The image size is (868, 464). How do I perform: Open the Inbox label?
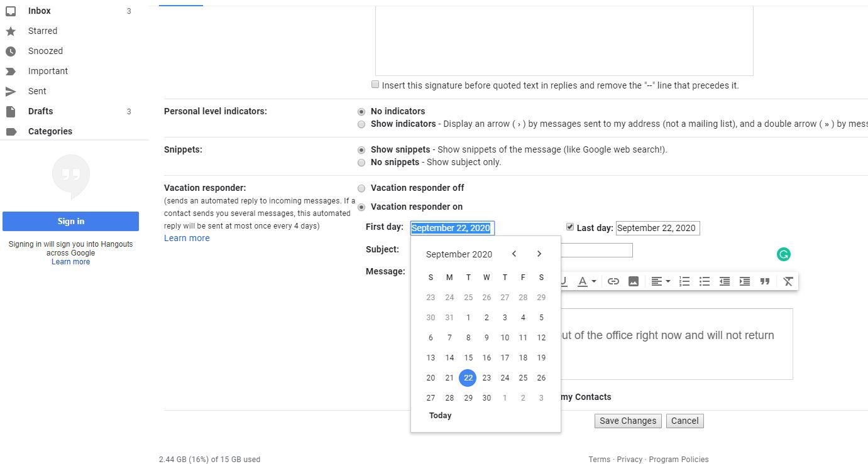click(40, 11)
